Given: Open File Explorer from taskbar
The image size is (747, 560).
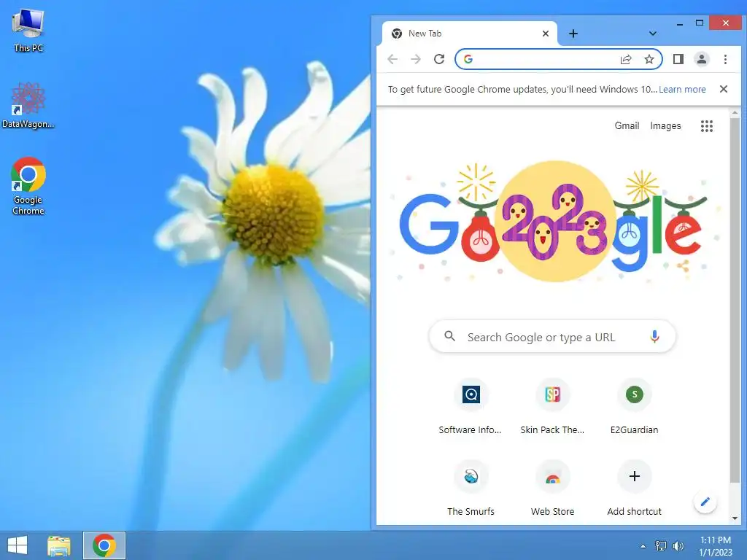Looking at the screenshot, I should pyautogui.click(x=58, y=545).
